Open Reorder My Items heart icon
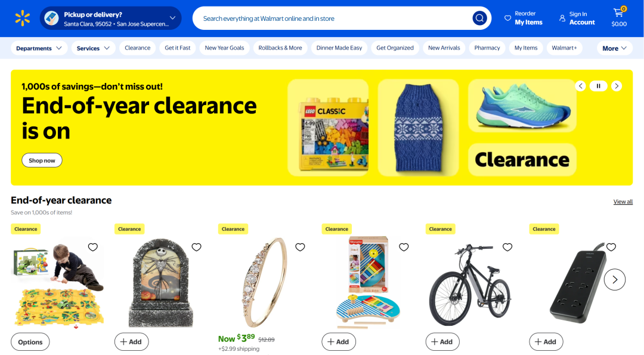This screenshot has height=355, width=644. pos(507,18)
